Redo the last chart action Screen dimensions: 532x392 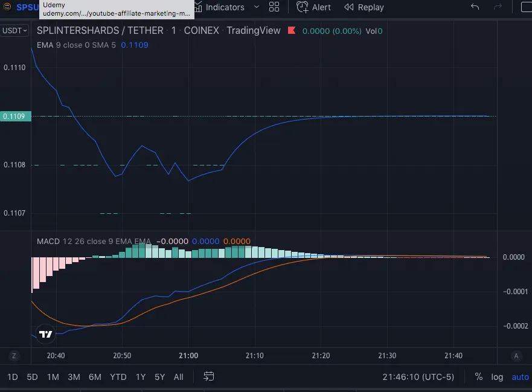498,7
